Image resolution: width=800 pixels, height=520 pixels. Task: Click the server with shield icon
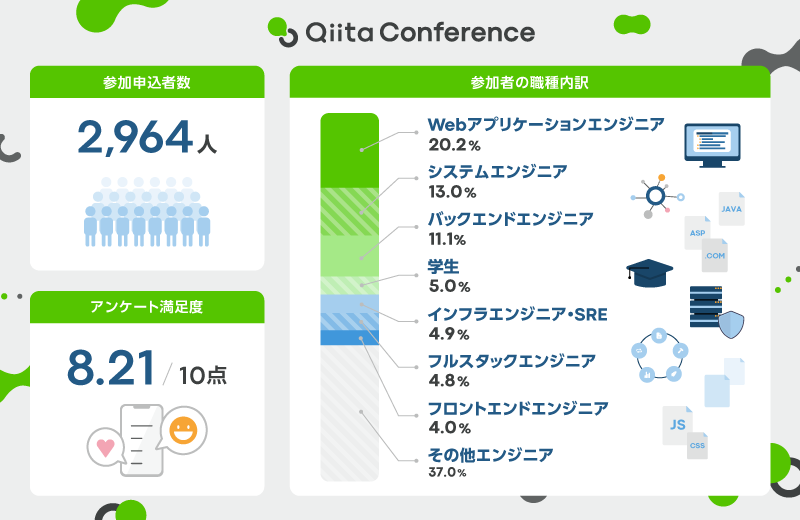pyautogui.click(x=716, y=311)
